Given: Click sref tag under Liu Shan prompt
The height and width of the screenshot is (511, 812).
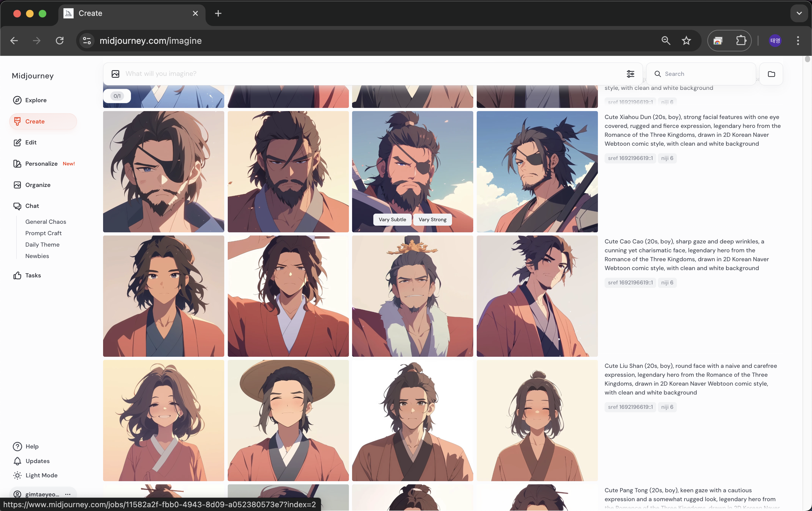Looking at the screenshot, I should 630,407.
